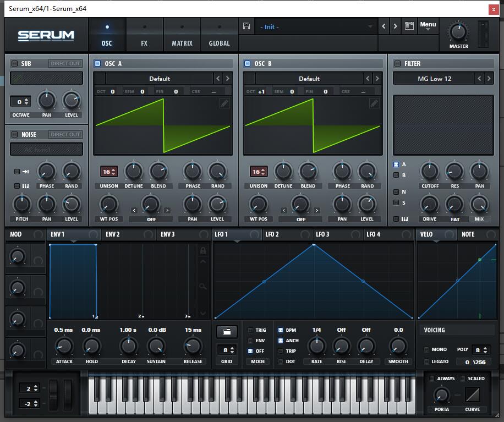Image resolution: width=504 pixels, height=422 pixels.
Task: Open OSC B Default wavetable selector
Action: click(309, 79)
